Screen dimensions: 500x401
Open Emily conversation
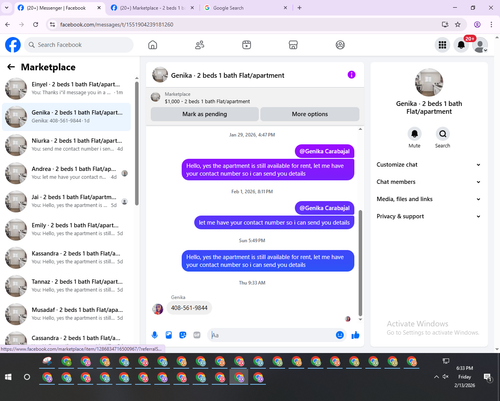coord(66,229)
